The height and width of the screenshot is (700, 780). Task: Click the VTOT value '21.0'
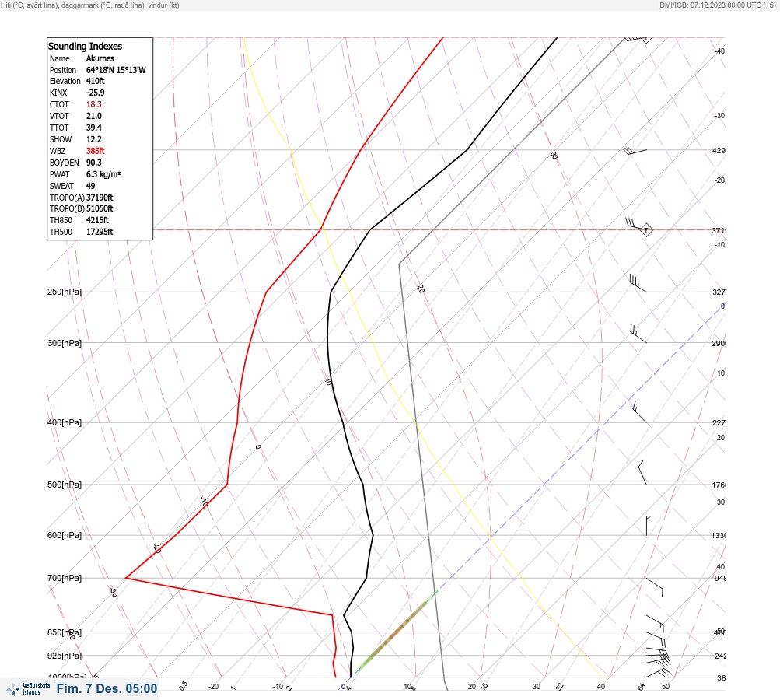point(94,116)
